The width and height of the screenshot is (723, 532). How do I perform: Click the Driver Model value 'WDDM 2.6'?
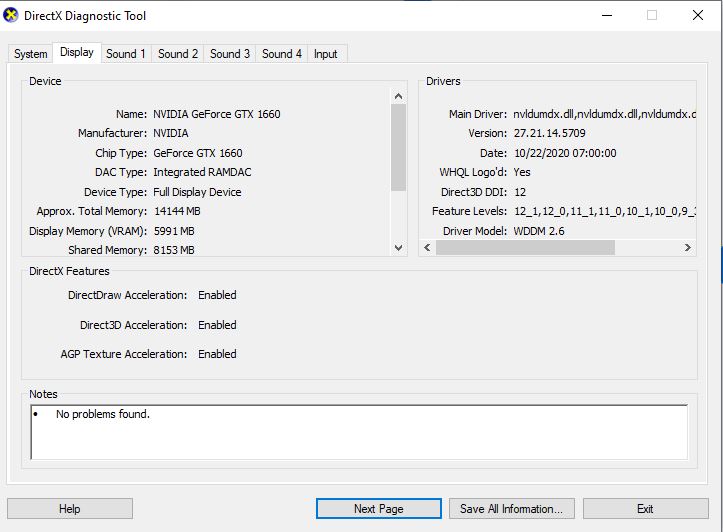(539, 231)
